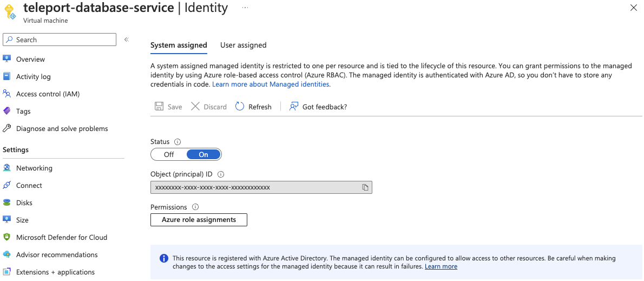Click the sidebar Search field
Screen dimensions: 644x281
pyautogui.click(x=60, y=40)
